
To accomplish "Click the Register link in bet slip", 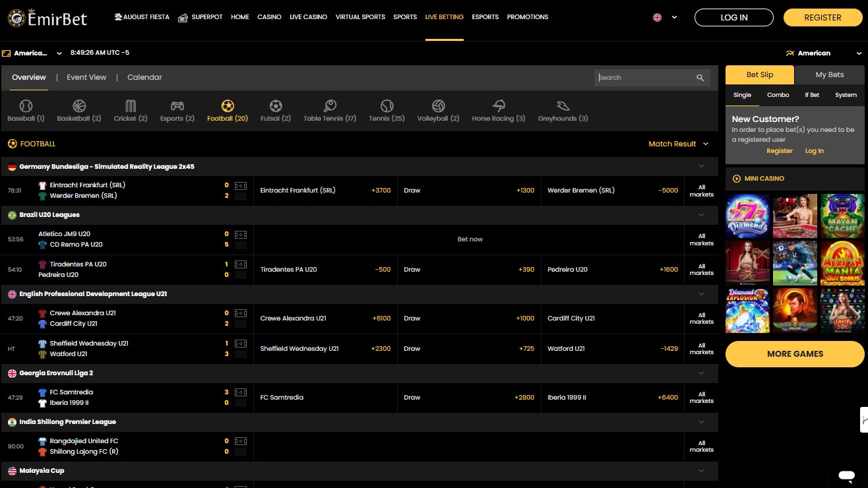I will click(779, 151).
